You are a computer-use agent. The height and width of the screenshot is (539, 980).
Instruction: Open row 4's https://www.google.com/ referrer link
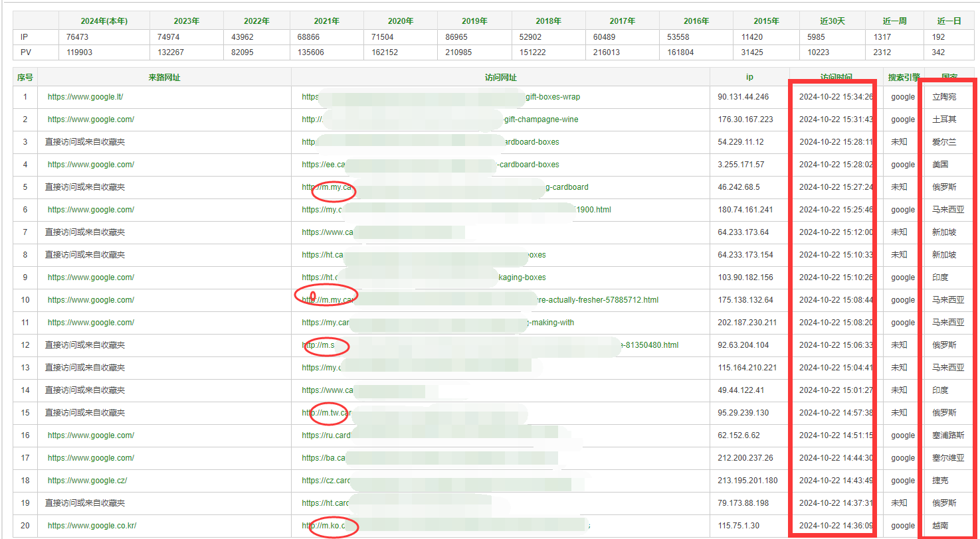91,165
